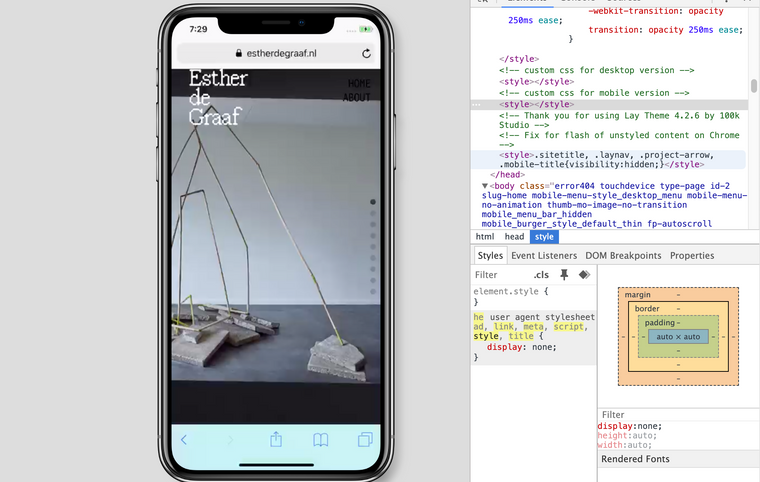The height and width of the screenshot is (482, 760).
Task: Click the padlock icon in address bar
Action: click(x=238, y=54)
